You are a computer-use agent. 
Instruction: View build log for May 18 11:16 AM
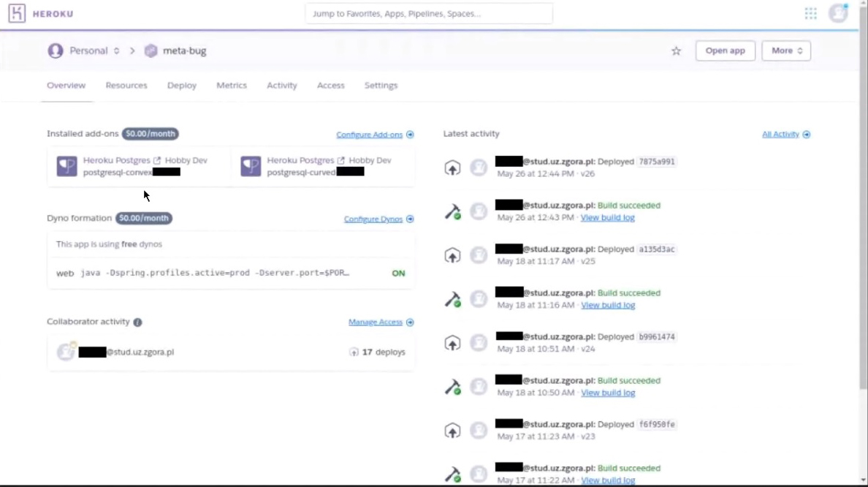[x=608, y=306]
